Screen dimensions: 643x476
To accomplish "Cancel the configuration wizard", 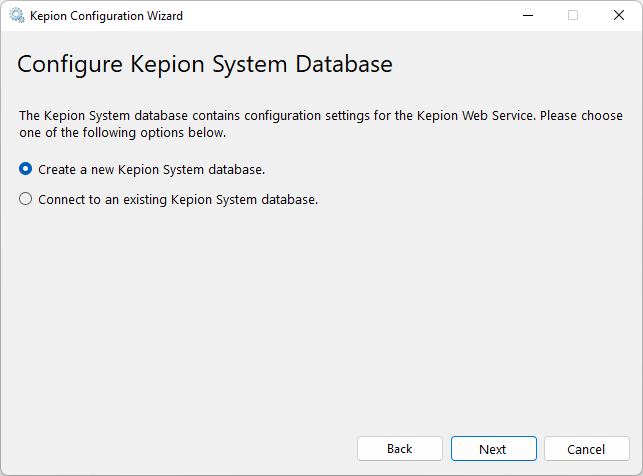I will pos(586,449).
